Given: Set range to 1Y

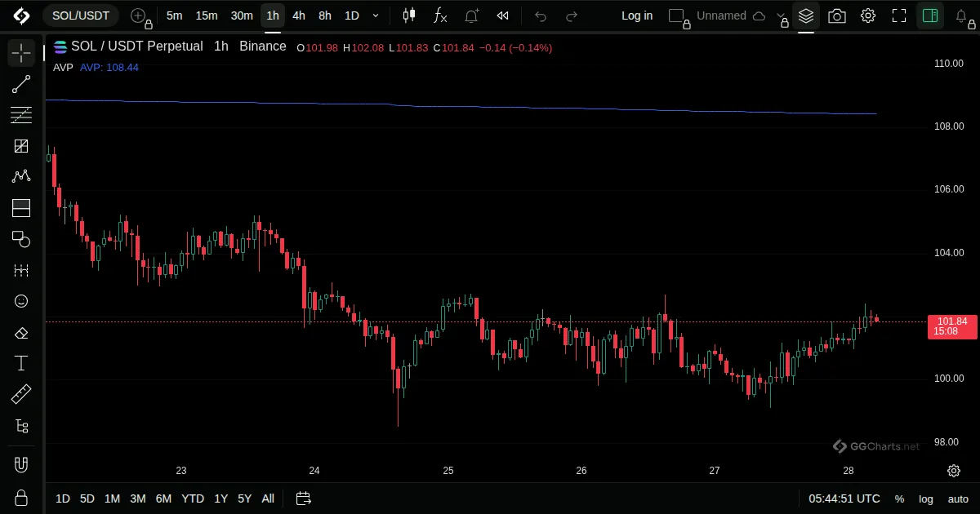Looking at the screenshot, I should point(220,498).
